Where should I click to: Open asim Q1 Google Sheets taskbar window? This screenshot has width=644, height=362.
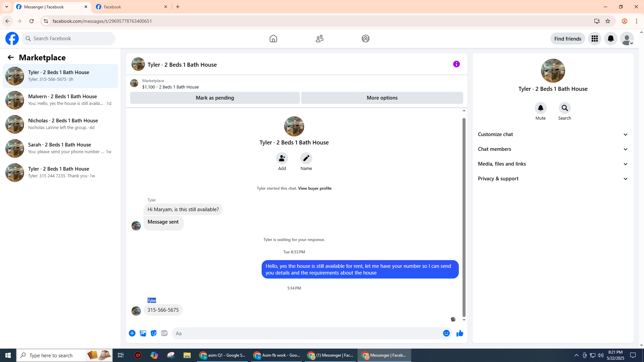pos(222,355)
